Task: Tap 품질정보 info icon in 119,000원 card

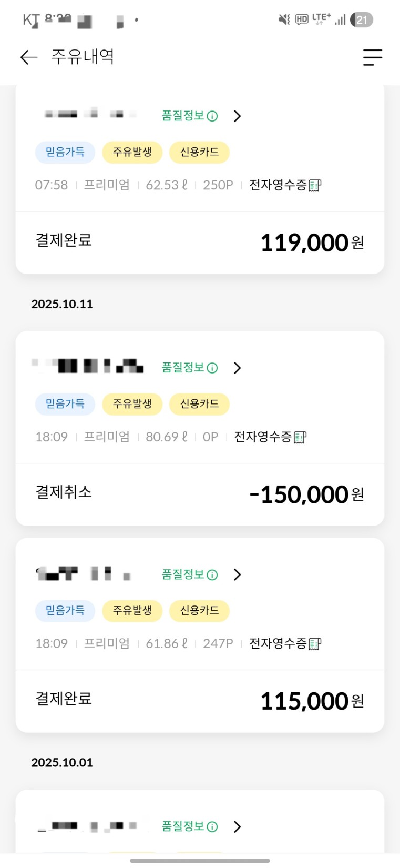Action: (212, 116)
